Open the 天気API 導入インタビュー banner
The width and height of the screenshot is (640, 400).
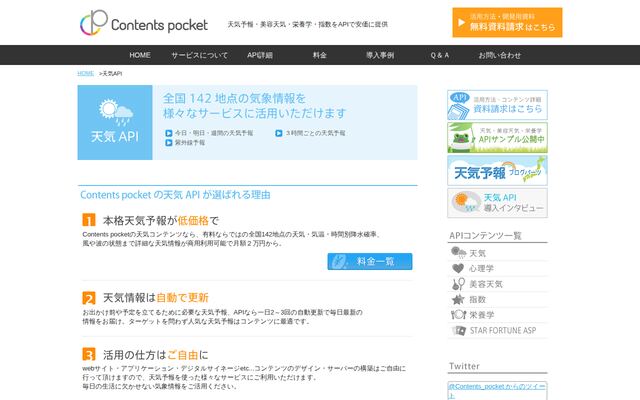tap(497, 203)
